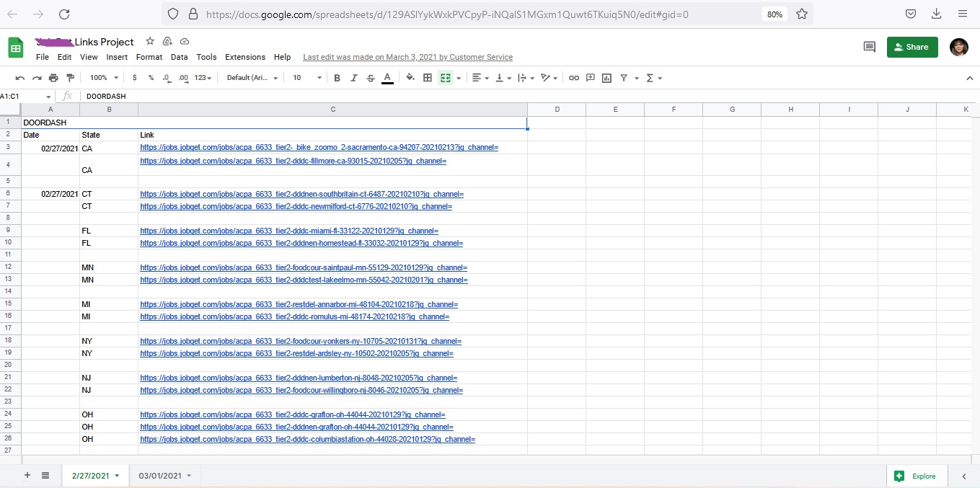Check the cloud document status icon
The width and height of the screenshot is (980, 488).
(x=185, y=41)
